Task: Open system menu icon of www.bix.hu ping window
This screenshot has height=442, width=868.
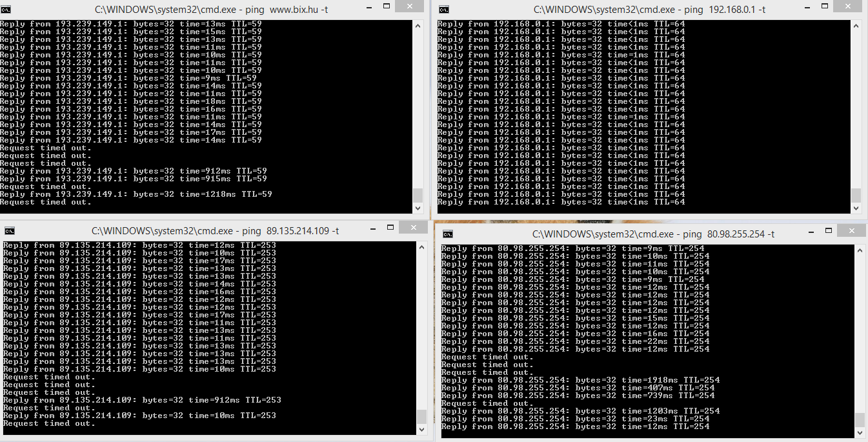Action: tap(6, 9)
